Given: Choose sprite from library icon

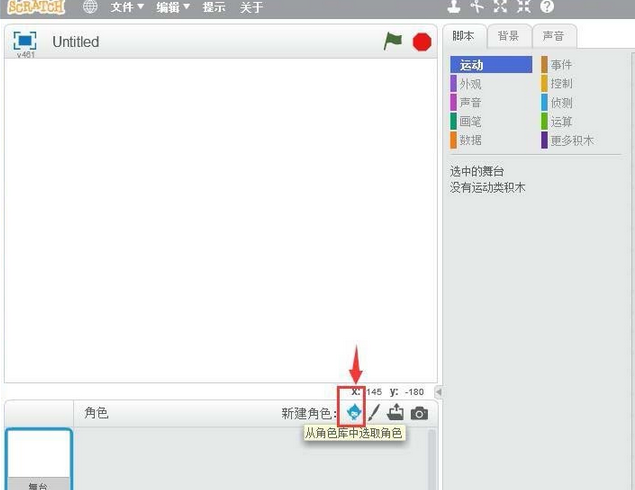Looking at the screenshot, I should click(354, 413).
